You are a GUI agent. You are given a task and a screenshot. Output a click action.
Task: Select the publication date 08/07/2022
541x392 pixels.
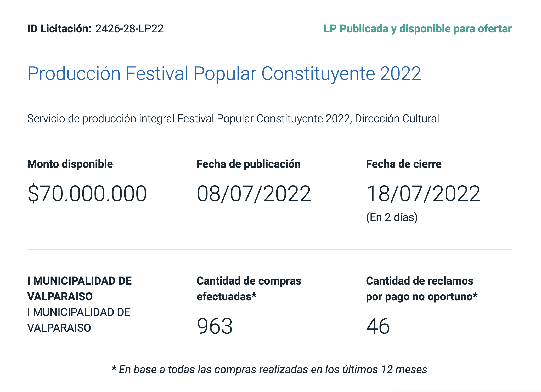click(x=254, y=194)
